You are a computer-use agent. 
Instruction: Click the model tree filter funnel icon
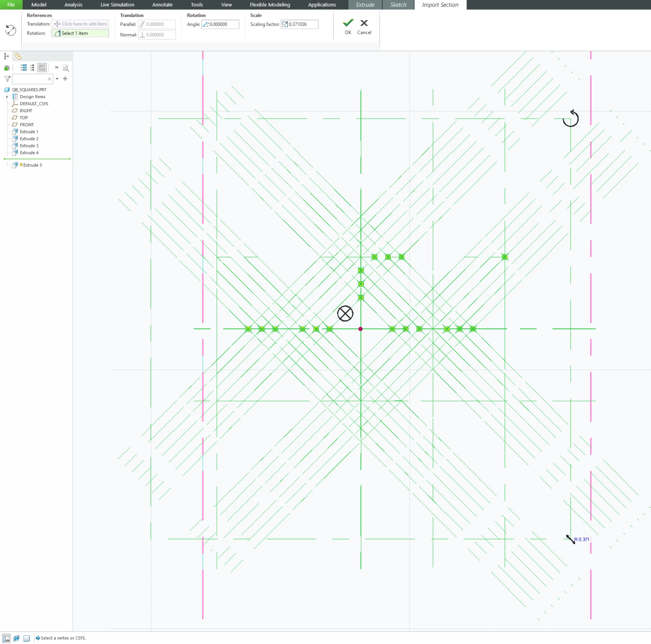pyautogui.click(x=7, y=79)
